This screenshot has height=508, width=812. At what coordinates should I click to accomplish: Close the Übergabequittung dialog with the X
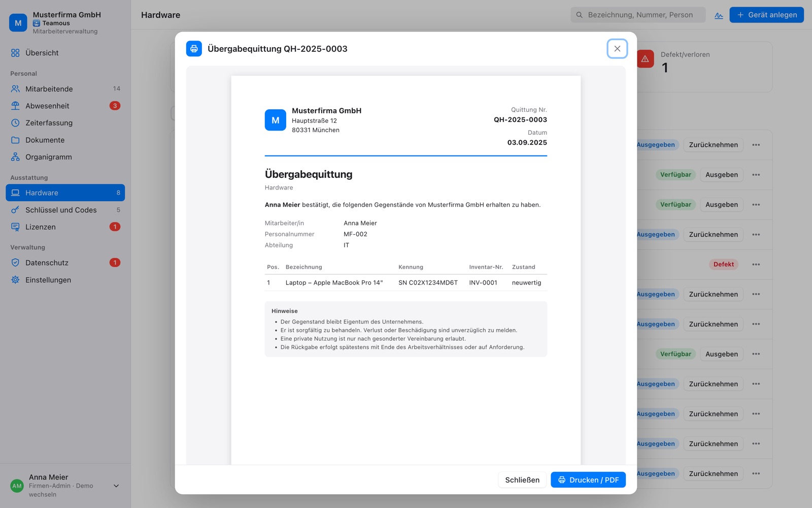(x=617, y=49)
